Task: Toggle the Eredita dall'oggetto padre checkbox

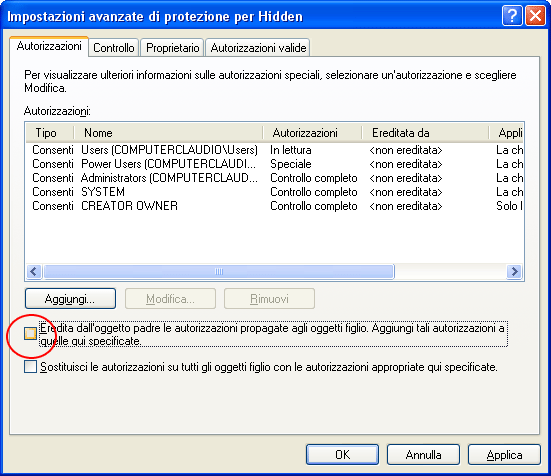Action: [x=30, y=333]
